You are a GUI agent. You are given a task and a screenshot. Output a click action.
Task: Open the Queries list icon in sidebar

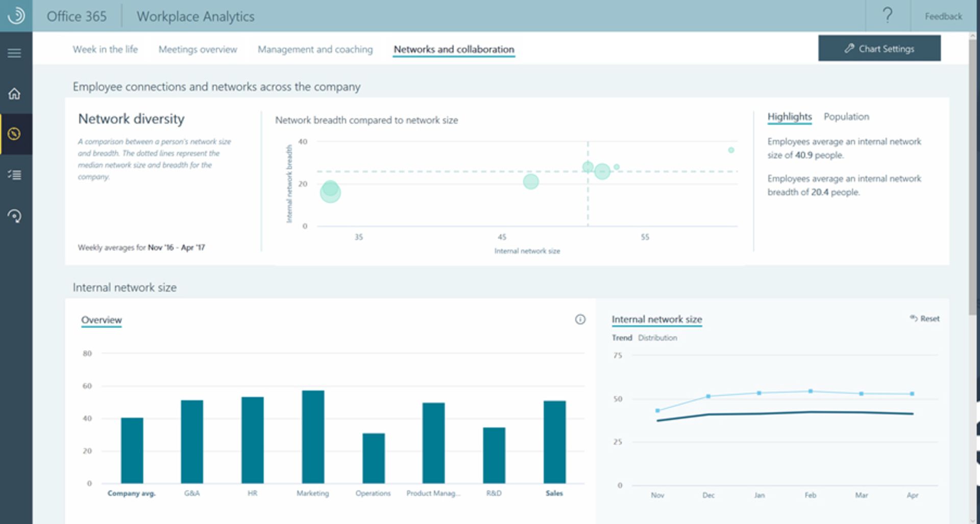[15, 175]
